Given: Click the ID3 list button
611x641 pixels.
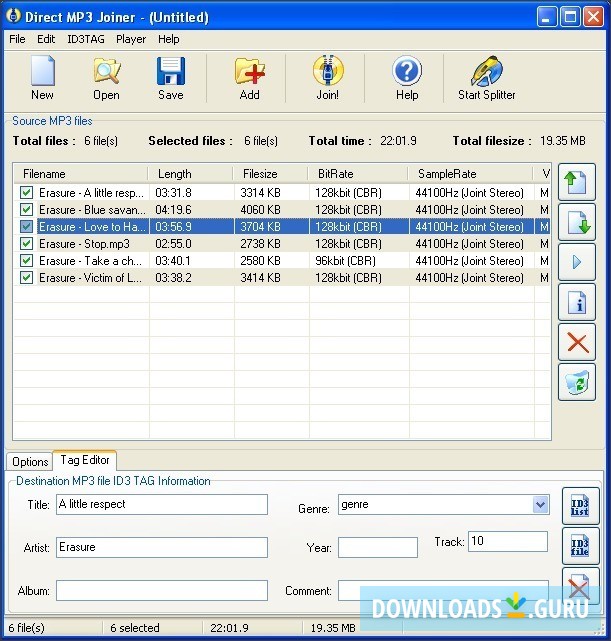Looking at the screenshot, I should 580,506.
